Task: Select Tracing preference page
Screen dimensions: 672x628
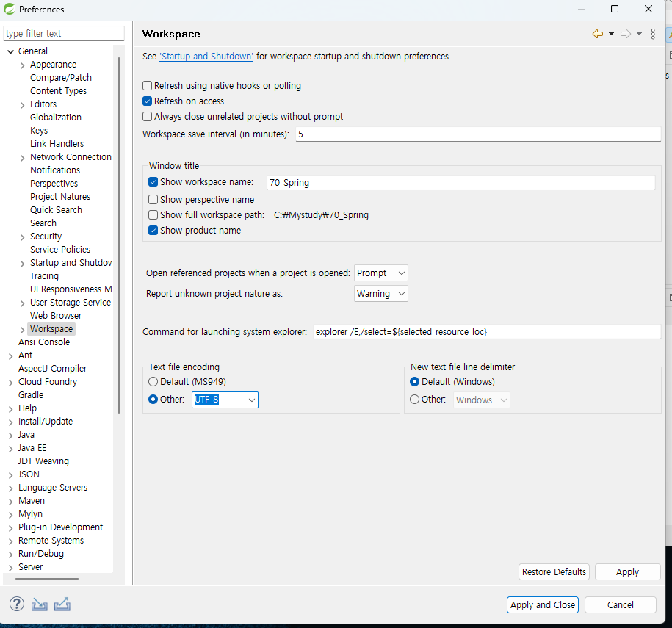Action: (x=45, y=276)
